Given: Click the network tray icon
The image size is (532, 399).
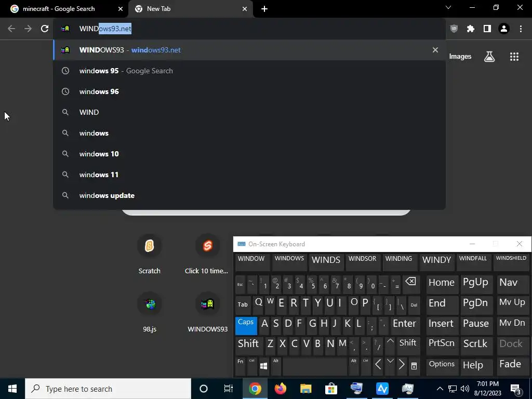Looking at the screenshot, I should [x=453, y=389].
